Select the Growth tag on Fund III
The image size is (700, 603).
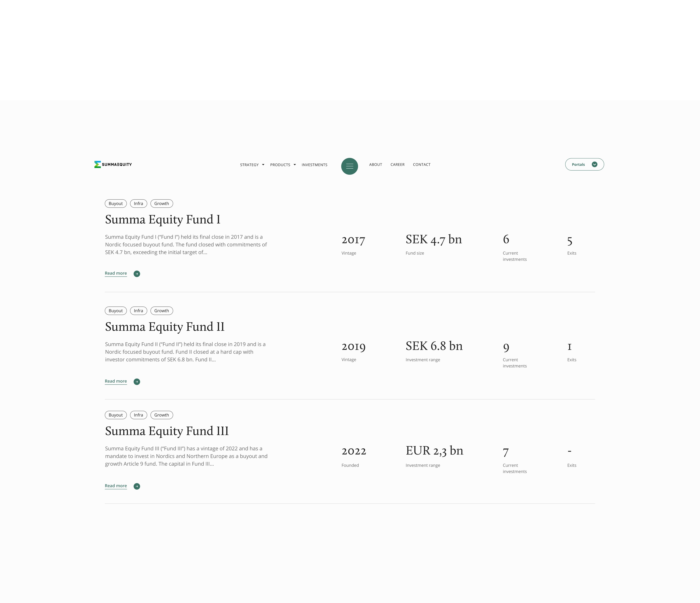pyautogui.click(x=162, y=415)
